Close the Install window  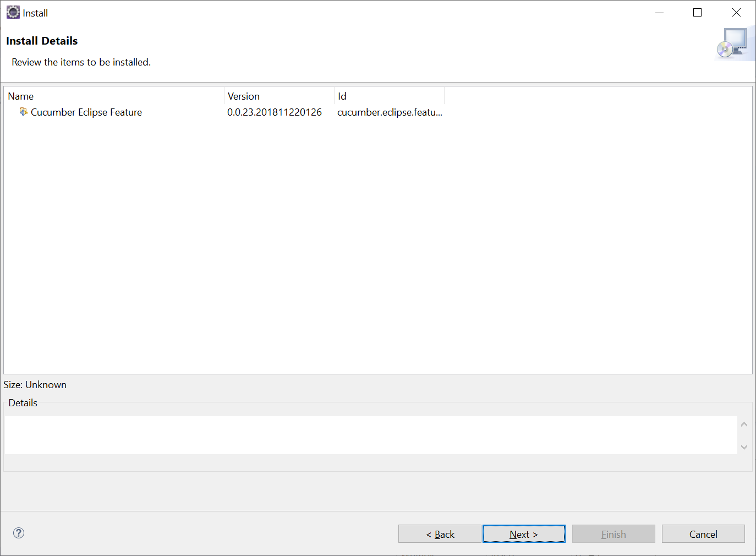pyautogui.click(x=736, y=13)
